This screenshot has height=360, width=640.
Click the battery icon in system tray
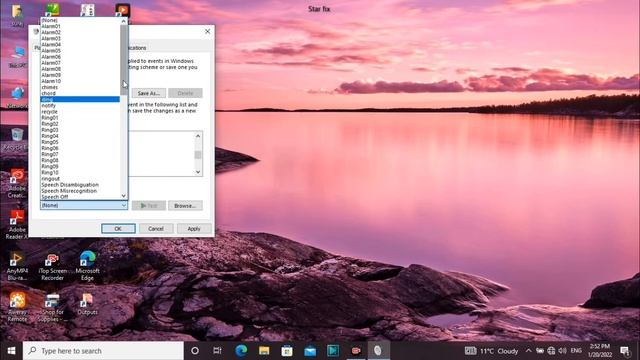pos(540,351)
